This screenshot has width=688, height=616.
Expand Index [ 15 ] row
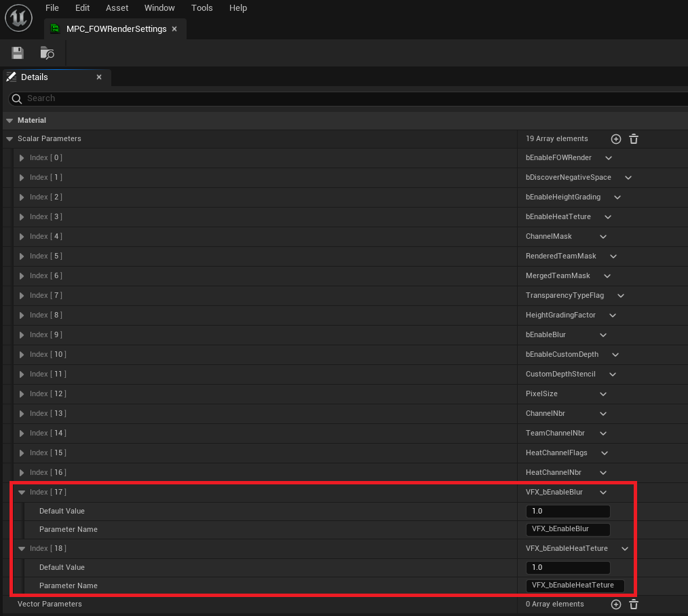tap(22, 453)
